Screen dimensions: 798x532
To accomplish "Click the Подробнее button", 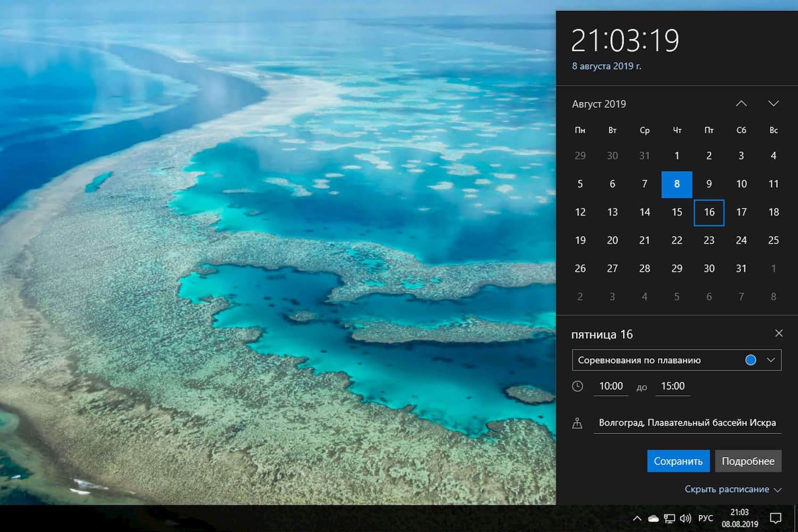I will click(748, 461).
